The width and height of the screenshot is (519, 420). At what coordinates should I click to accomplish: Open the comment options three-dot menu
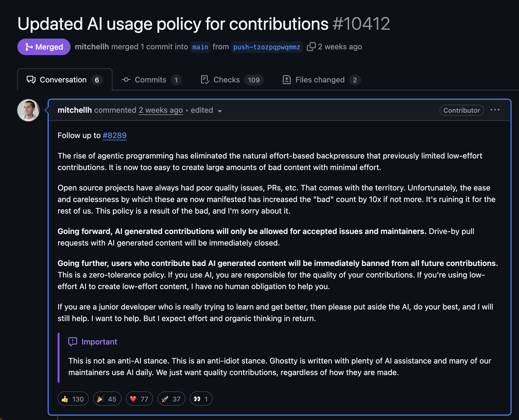495,110
